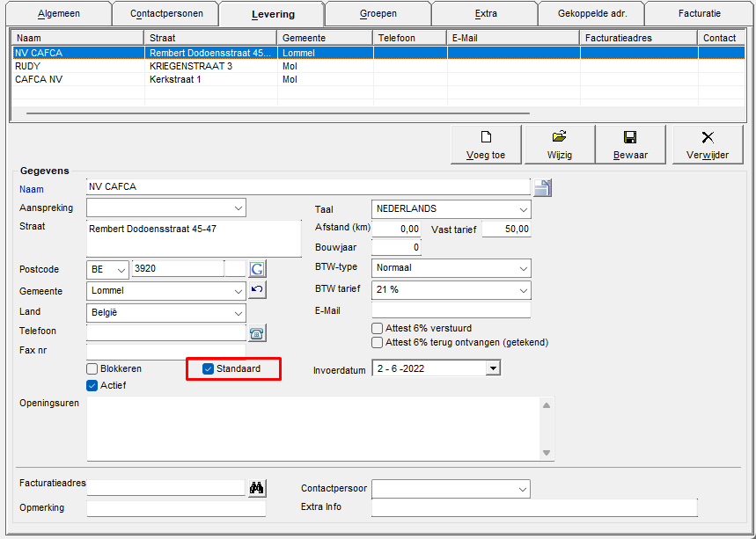Click the Postcode field showing 3920
The width and height of the screenshot is (756, 539).
tap(178, 269)
